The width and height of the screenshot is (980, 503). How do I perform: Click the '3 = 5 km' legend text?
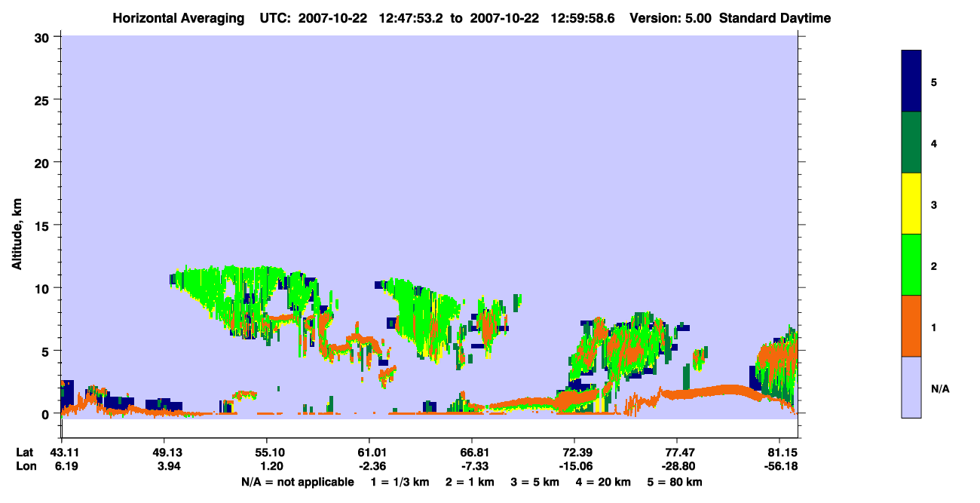(x=536, y=482)
